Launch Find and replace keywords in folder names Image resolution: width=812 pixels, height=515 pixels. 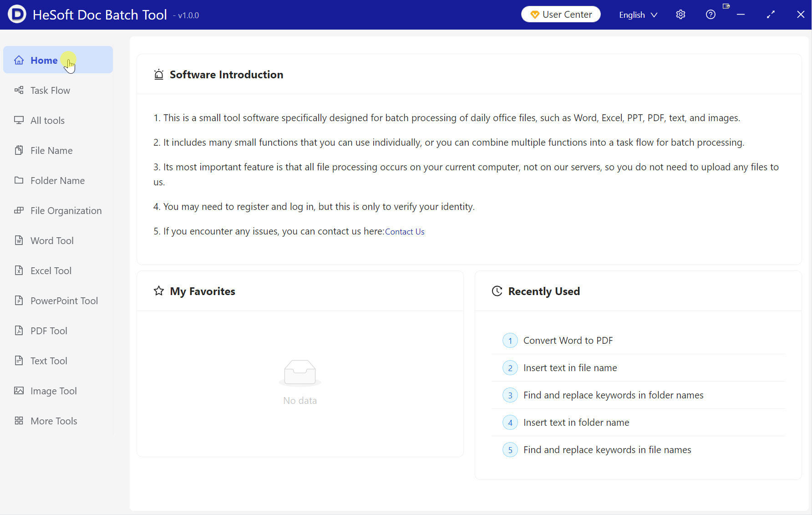(x=613, y=395)
